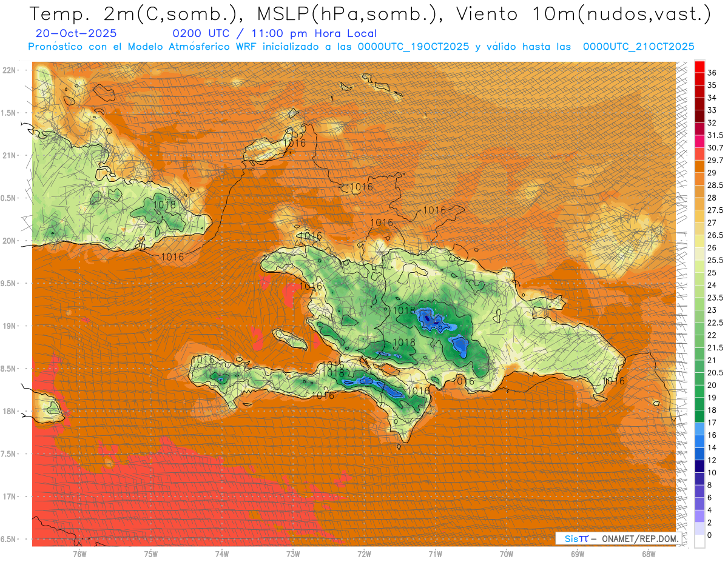The image size is (728, 562).
Task: Click the '70W' longitude label
Action: click(507, 554)
